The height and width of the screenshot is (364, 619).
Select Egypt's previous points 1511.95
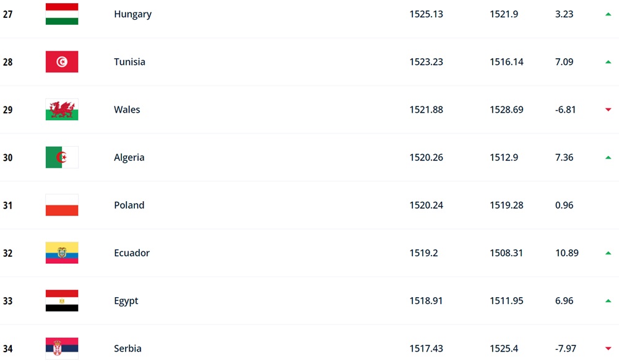pyautogui.click(x=506, y=301)
